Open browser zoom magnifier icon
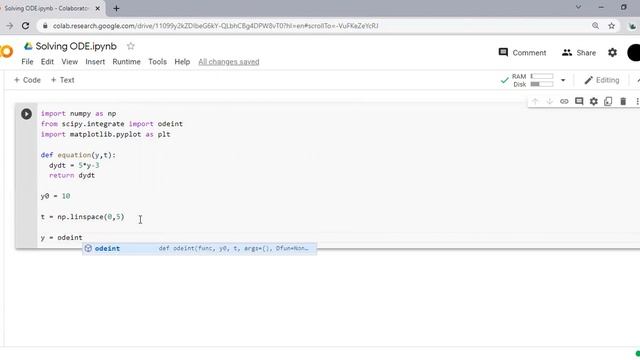 click(596, 26)
